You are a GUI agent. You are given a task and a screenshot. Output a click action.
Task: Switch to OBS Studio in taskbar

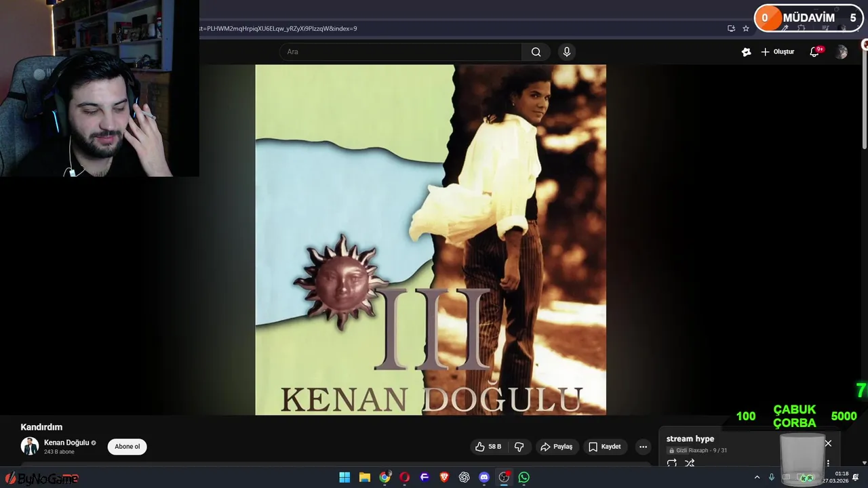coord(504,477)
